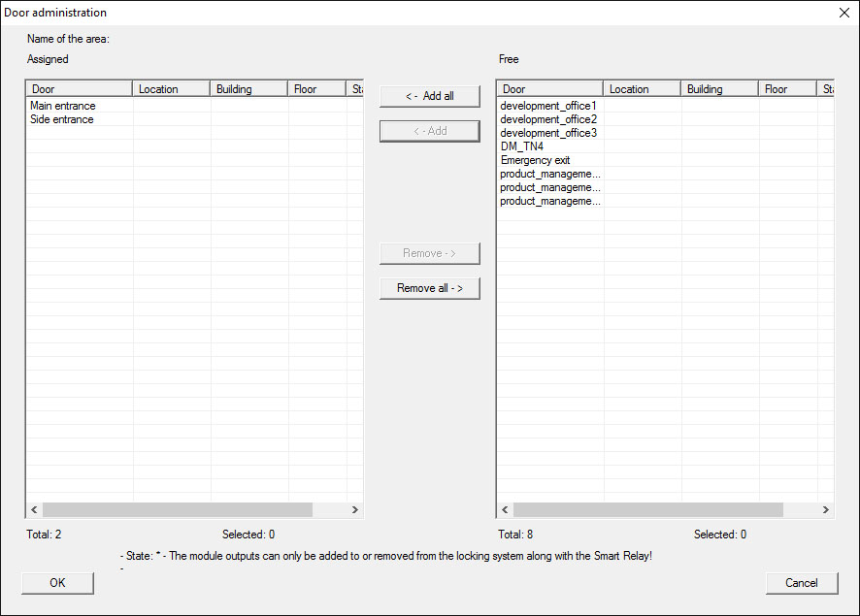Image resolution: width=860 pixels, height=616 pixels.
Task: Sort Free list by Floor column header
Action: click(x=787, y=89)
